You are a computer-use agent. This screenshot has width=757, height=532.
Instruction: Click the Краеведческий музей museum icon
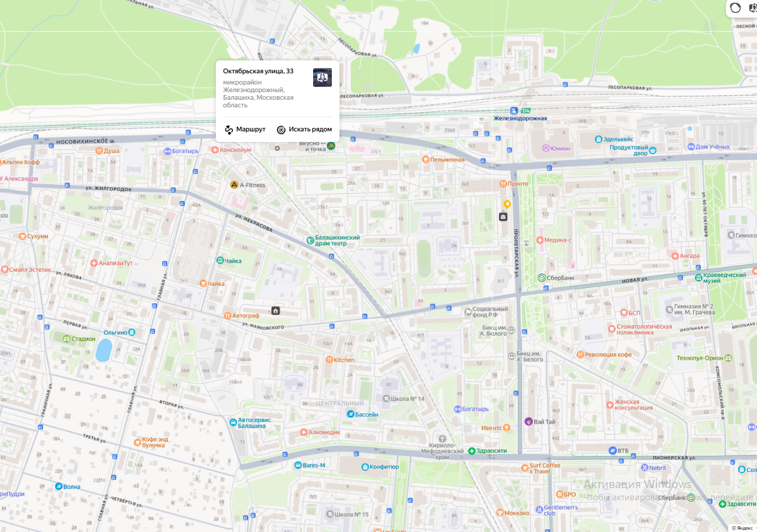pos(698,277)
